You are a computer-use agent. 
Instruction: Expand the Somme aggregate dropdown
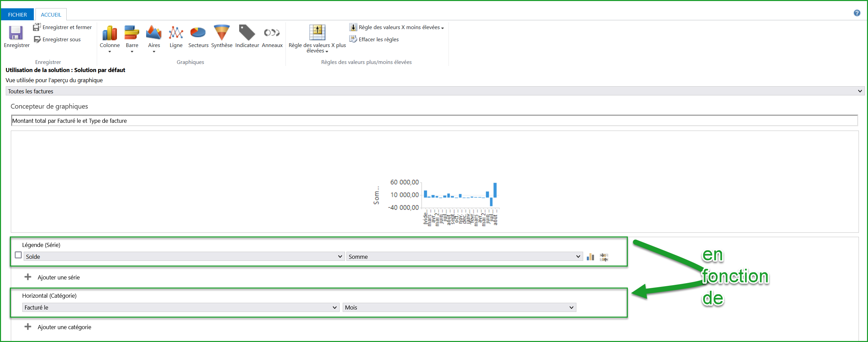[x=464, y=256]
